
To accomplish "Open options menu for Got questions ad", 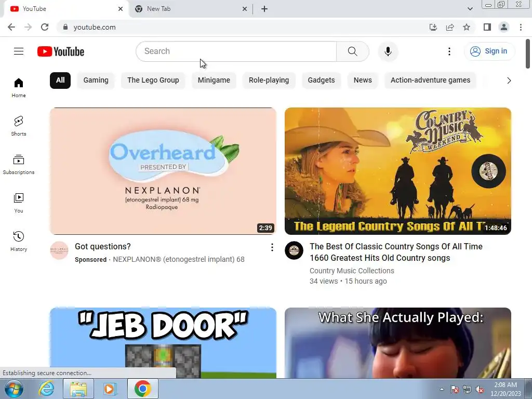I will pyautogui.click(x=272, y=247).
